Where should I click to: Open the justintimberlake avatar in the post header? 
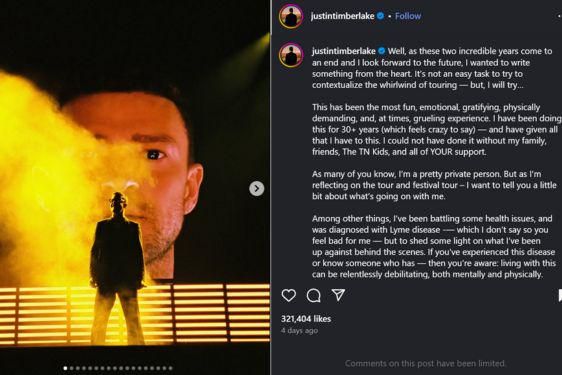click(291, 16)
